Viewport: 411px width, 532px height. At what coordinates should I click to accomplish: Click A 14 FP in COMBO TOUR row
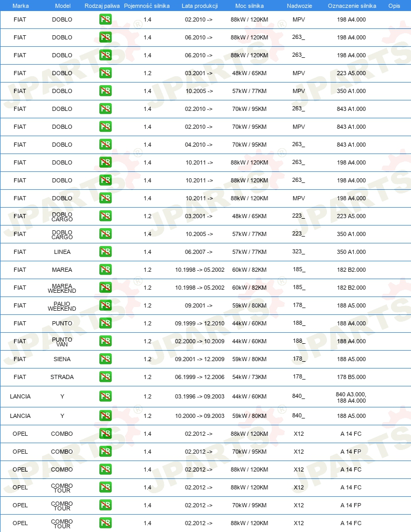click(x=351, y=505)
